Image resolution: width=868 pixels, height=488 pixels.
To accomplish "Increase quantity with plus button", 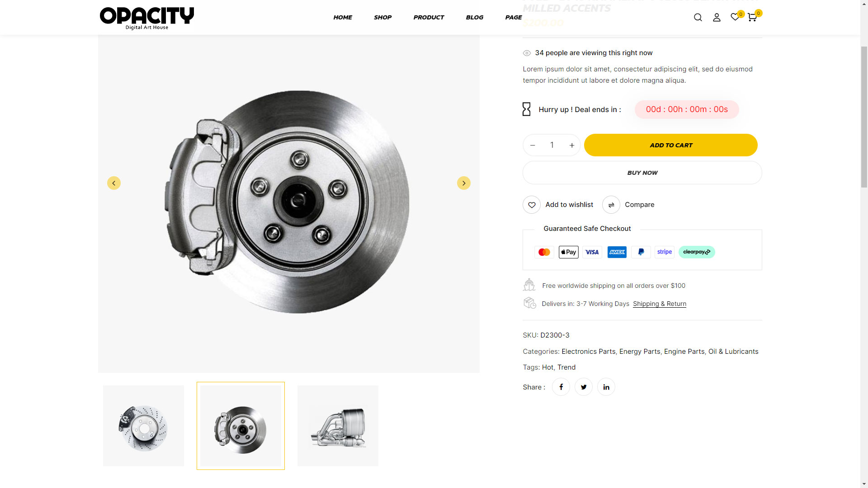I will click(572, 145).
